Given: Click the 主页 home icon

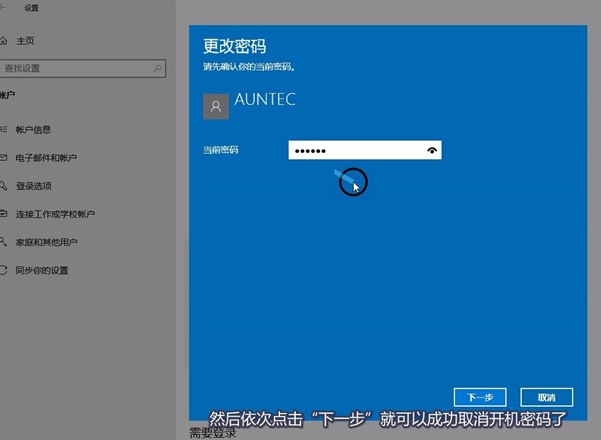Looking at the screenshot, I should pyautogui.click(x=3, y=41).
